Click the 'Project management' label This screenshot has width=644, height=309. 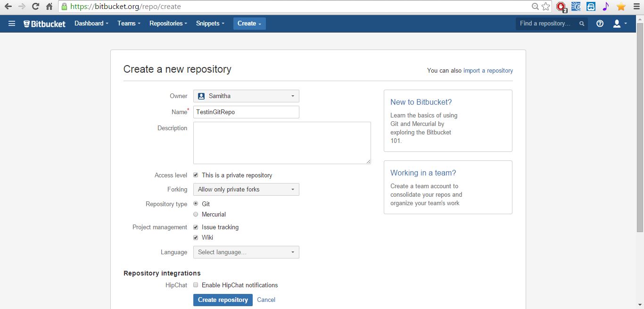click(160, 227)
